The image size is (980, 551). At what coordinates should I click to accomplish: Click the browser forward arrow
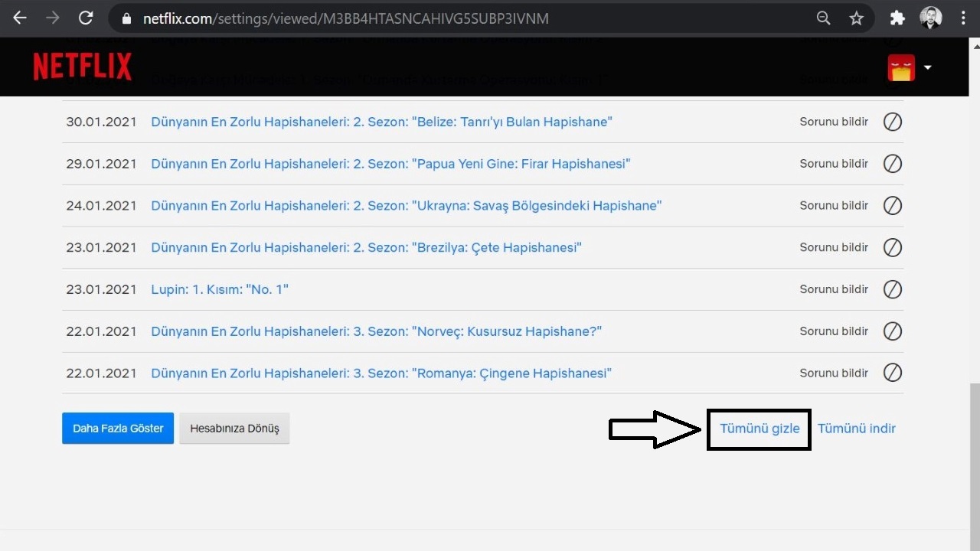click(x=53, y=18)
